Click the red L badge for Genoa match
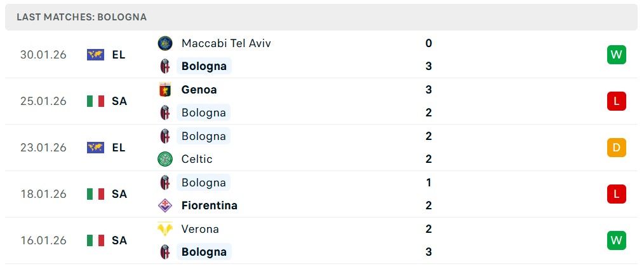This screenshot has height=271, width=644. [x=616, y=101]
